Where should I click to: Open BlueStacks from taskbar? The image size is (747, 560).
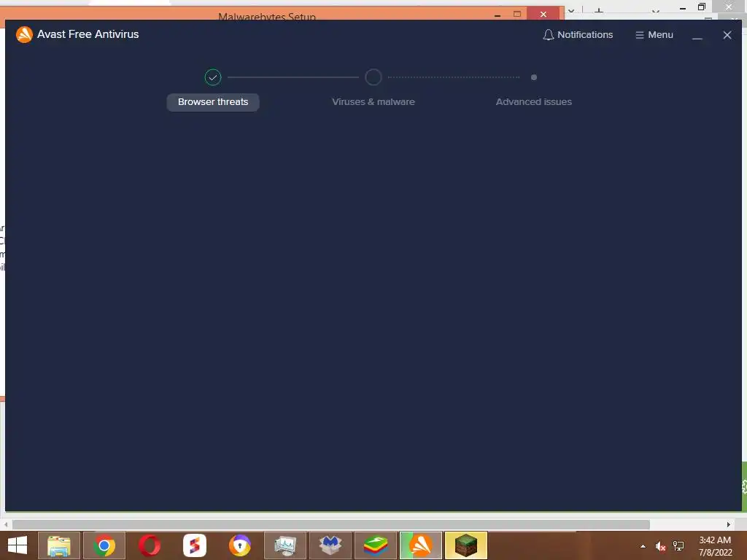[376, 545]
